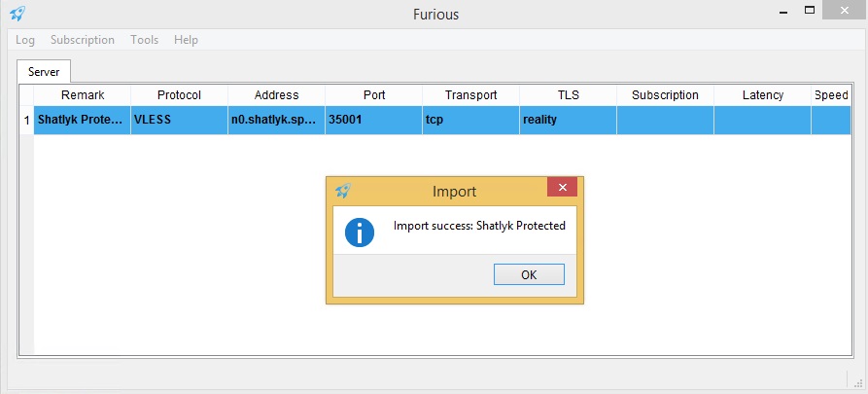Click the rocket icon in Import dialog
The height and width of the screenshot is (394, 868).
(342, 191)
